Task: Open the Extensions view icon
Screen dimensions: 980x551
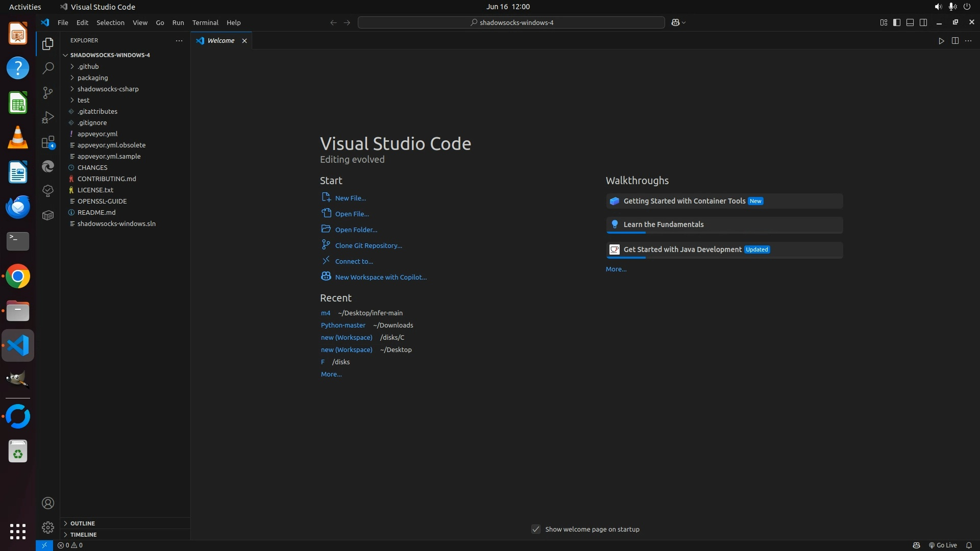Action: click(x=48, y=142)
